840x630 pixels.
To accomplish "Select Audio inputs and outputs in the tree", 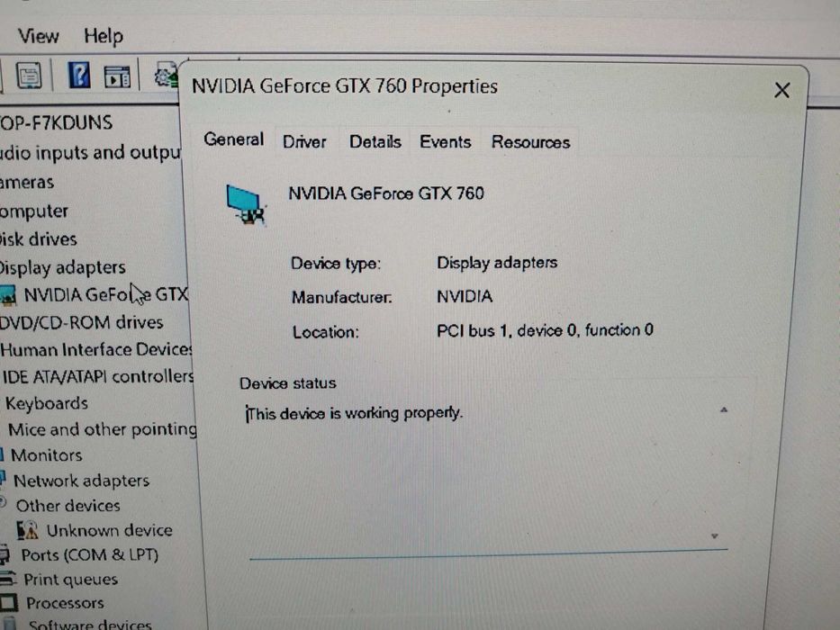I will point(90,153).
